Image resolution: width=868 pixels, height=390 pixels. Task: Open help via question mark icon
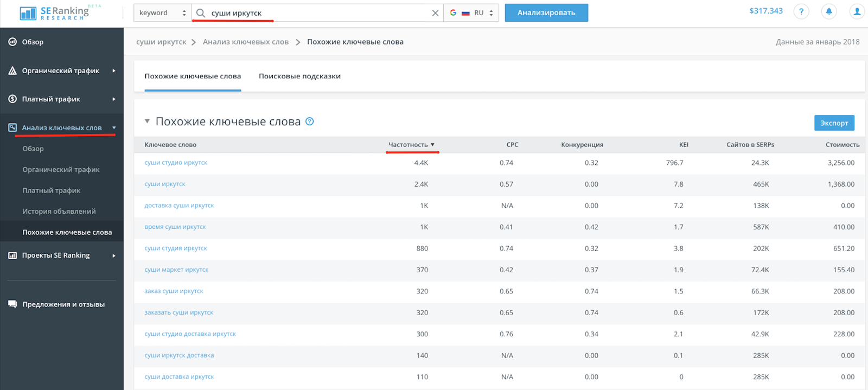pyautogui.click(x=801, y=11)
